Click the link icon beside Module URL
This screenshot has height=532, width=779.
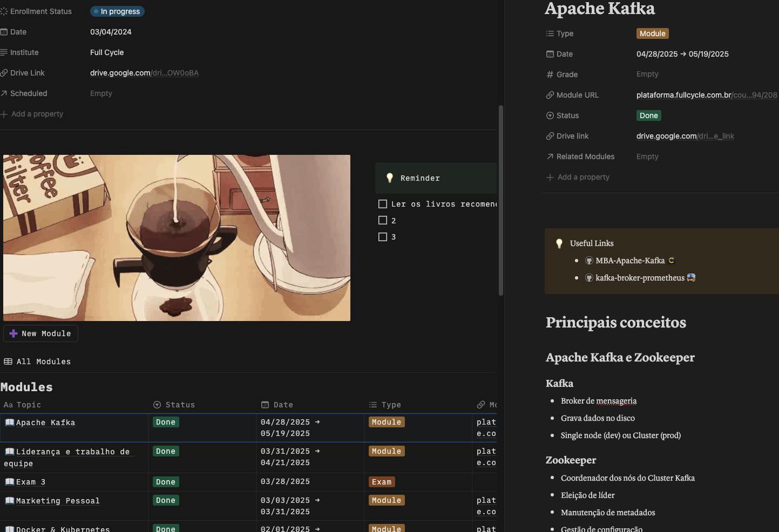point(550,95)
